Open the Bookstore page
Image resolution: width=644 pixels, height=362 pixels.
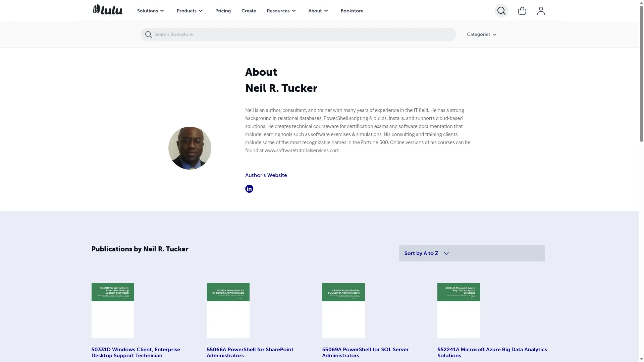pyautogui.click(x=352, y=11)
